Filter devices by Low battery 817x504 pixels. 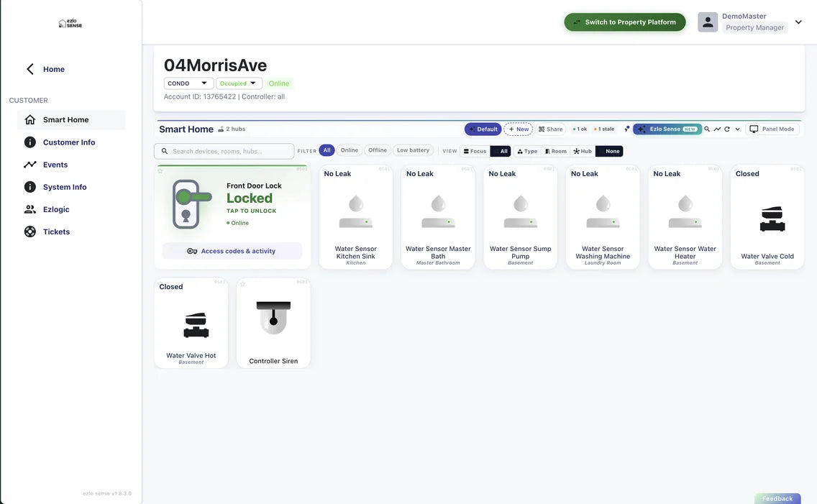[x=414, y=150]
